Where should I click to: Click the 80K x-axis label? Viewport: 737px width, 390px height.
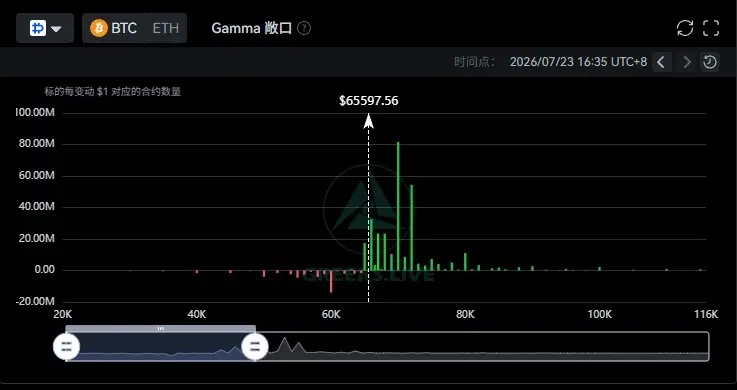click(465, 314)
